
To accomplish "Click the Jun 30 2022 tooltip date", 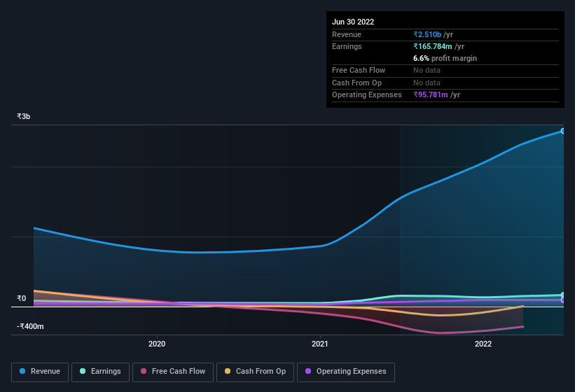I will point(353,22).
